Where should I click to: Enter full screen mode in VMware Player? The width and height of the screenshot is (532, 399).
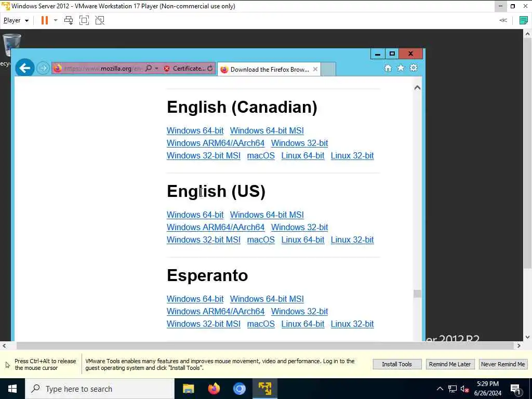(x=84, y=20)
